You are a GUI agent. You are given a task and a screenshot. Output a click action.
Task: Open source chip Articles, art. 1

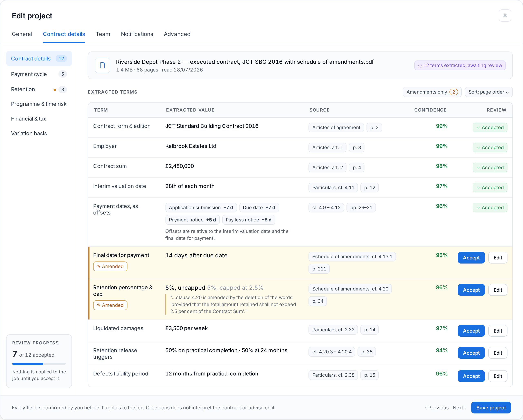[x=327, y=147]
